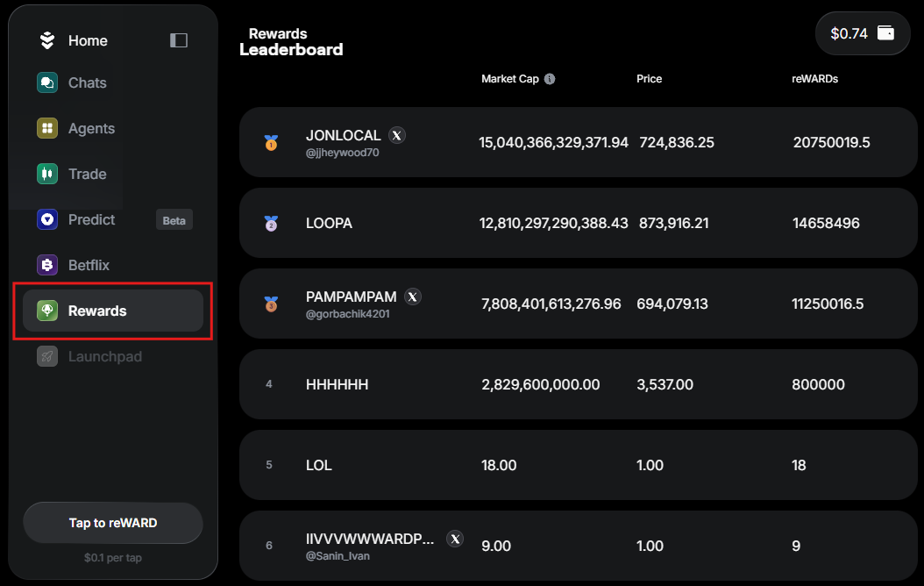Open the Chats section via its speech bubble icon
This screenshot has height=586, width=924.
point(46,82)
